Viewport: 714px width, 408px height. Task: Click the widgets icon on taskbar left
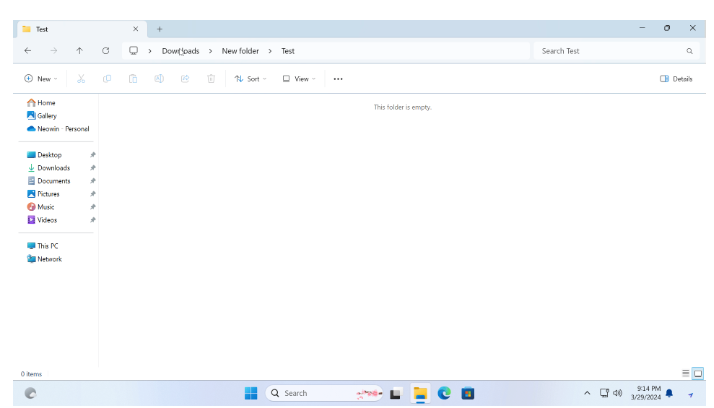pyautogui.click(x=31, y=393)
